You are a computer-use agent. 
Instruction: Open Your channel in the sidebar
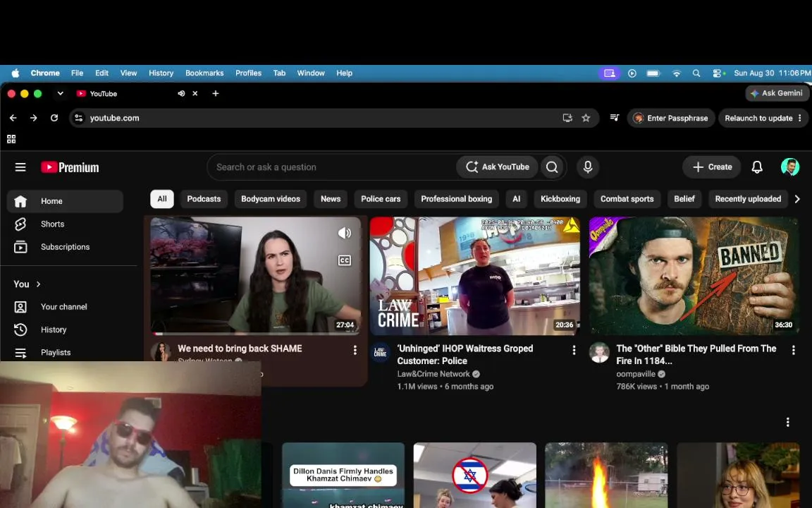[x=65, y=307]
